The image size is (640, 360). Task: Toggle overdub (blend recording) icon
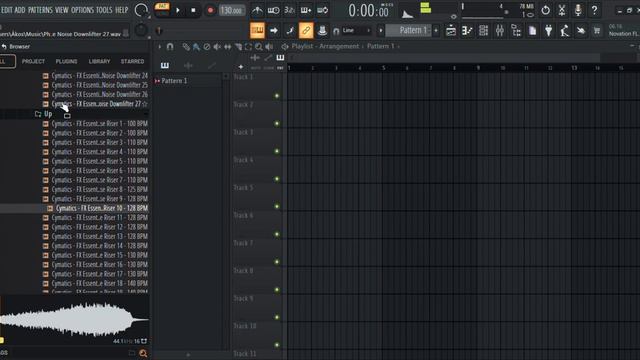306,10
